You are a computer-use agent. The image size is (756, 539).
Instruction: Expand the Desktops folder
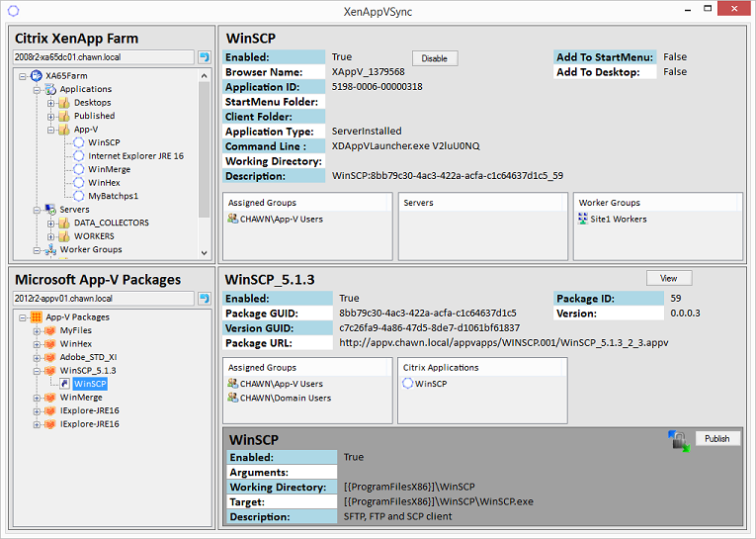click(x=51, y=103)
